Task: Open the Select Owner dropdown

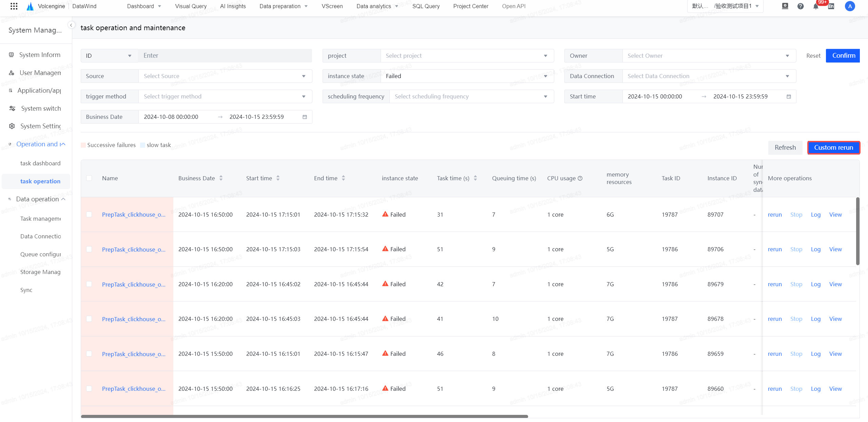Action: point(709,56)
